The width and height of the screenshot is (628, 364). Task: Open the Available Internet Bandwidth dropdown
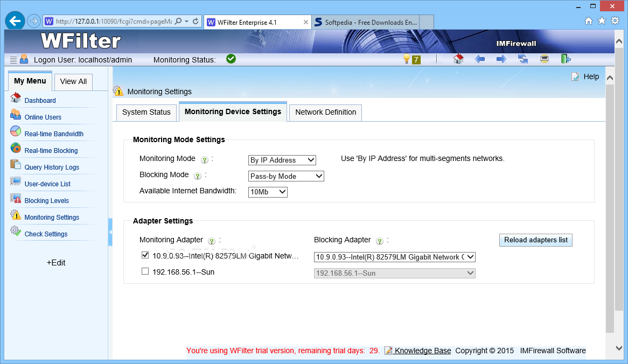point(268,192)
